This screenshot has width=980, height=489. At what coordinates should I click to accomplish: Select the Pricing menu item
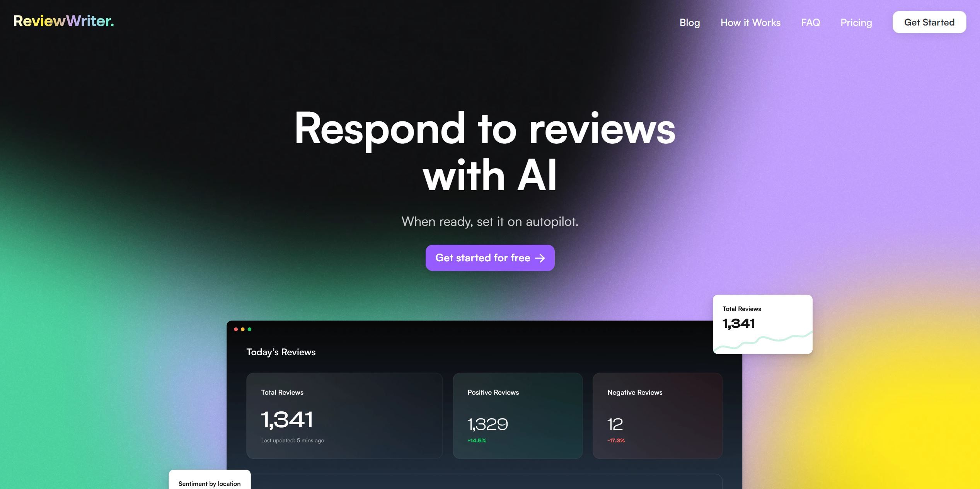856,22
